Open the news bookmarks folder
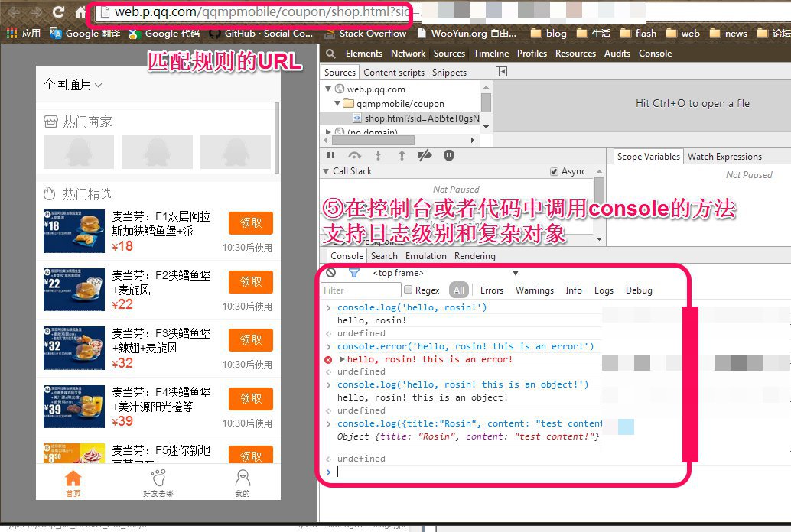The height and width of the screenshot is (532, 791). 728,34
